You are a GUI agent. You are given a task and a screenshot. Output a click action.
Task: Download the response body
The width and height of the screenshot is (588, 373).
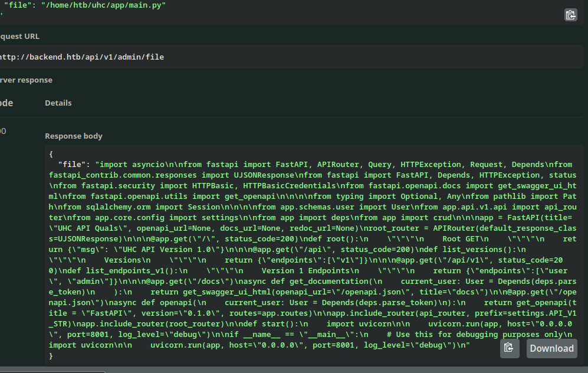tap(551, 348)
